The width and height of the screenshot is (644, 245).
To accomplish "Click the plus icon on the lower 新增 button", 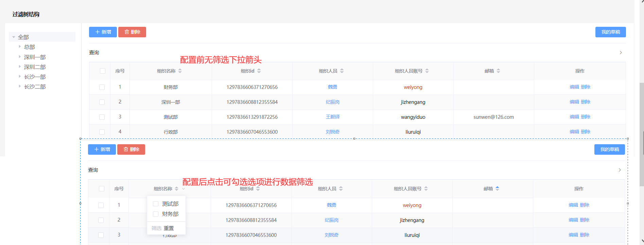I will tap(97, 149).
